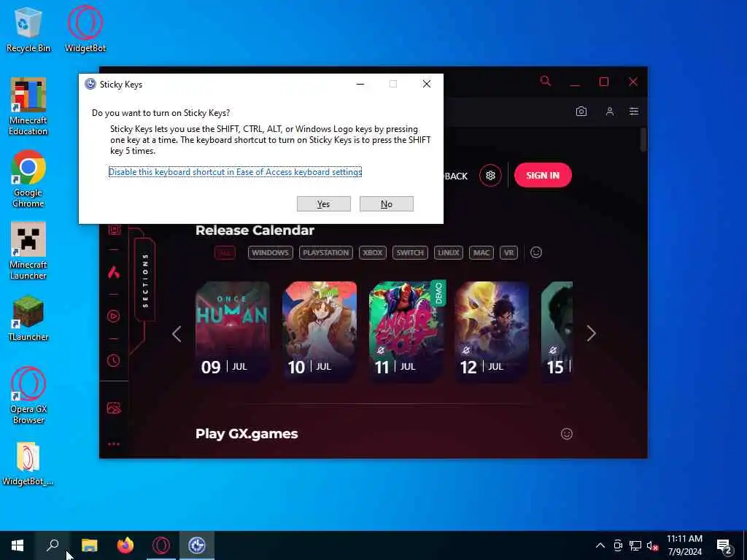747x560 pixels.
Task: Open the 11 JUL demo game card
Action: pyautogui.click(x=407, y=331)
